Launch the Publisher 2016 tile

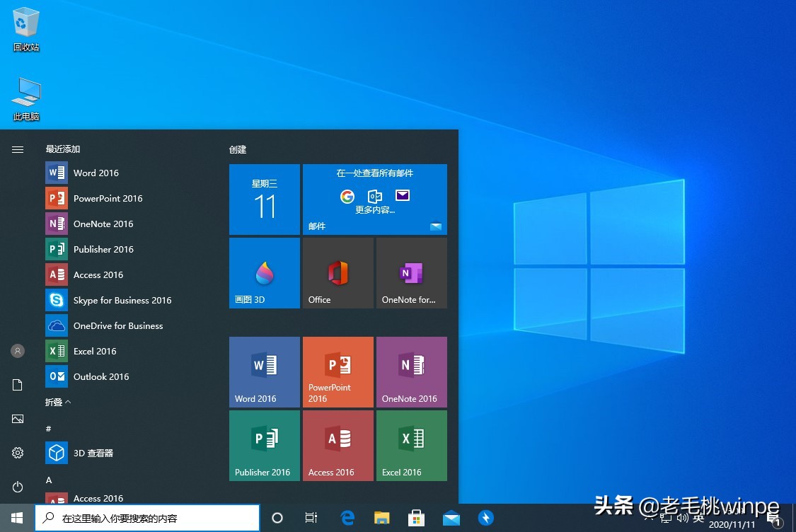click(x=264, y=445)
